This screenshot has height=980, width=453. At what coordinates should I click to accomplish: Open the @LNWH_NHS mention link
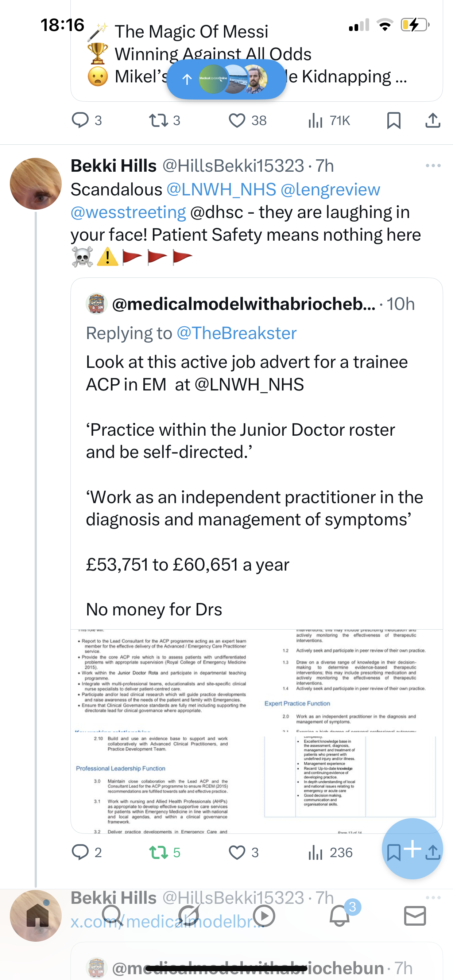[x=221, y=190]
